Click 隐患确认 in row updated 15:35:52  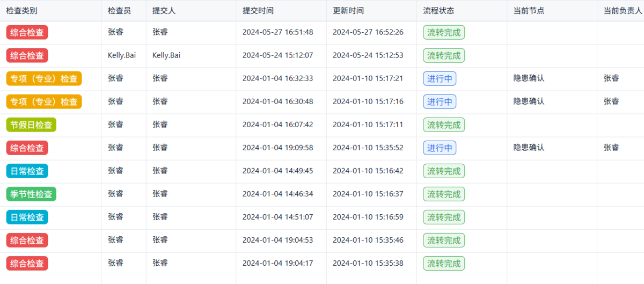pyautogui.click(x=529, y=148)
